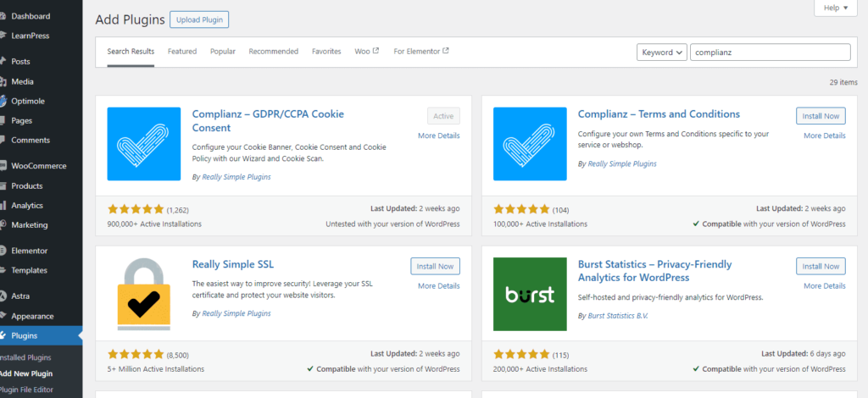Image resolution: width=868 pixels, height=398 pixels.
Task: Click the plugin search input field
Action: click(770, 53)
